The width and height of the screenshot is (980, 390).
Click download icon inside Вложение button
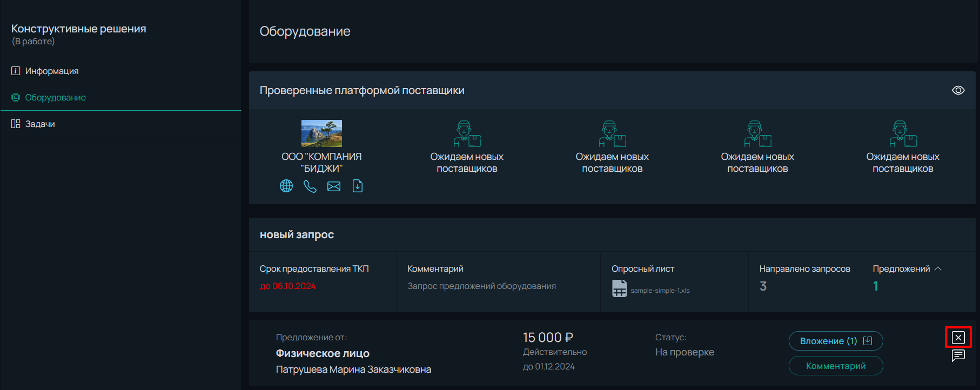(x=868, y=341)
